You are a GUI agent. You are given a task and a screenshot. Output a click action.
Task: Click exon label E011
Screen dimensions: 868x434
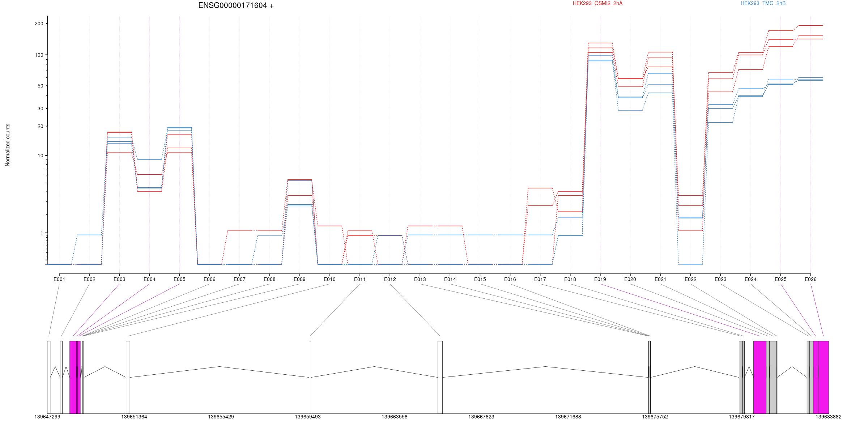(x=360, y=279)
